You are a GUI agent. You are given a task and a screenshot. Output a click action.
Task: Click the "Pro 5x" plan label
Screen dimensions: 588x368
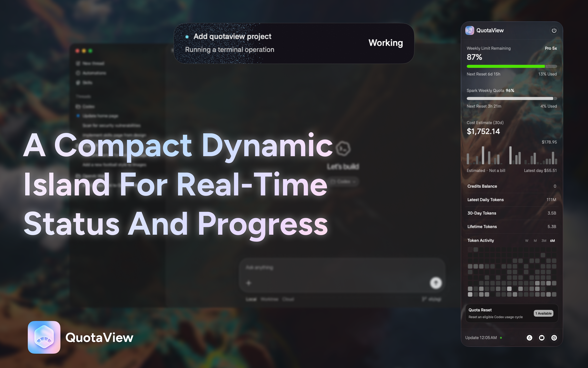[551, 48]
